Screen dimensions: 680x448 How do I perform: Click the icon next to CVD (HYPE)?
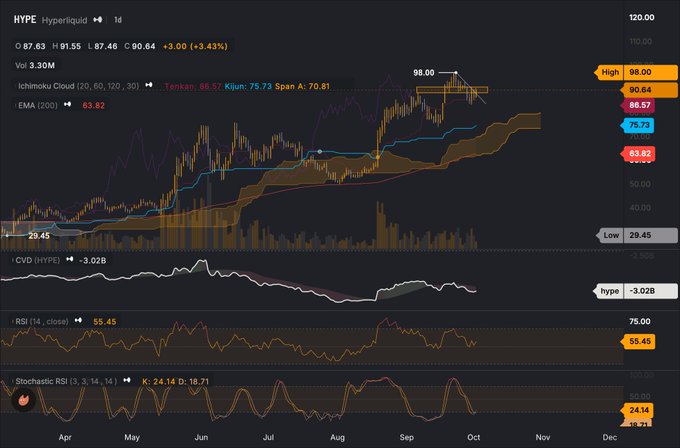(69, 259)
